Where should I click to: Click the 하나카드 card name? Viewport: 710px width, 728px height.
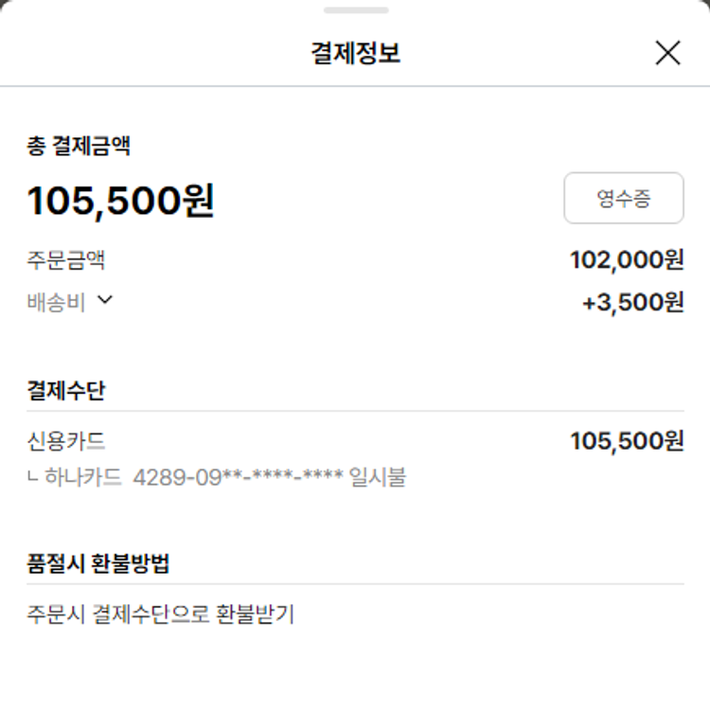(83, 476)
